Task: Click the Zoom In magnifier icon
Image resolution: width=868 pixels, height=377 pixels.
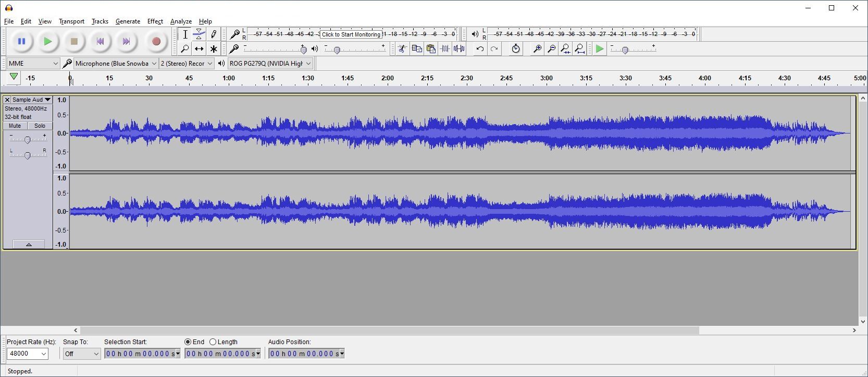Action: pyautogui.click(x=537, y=48)
